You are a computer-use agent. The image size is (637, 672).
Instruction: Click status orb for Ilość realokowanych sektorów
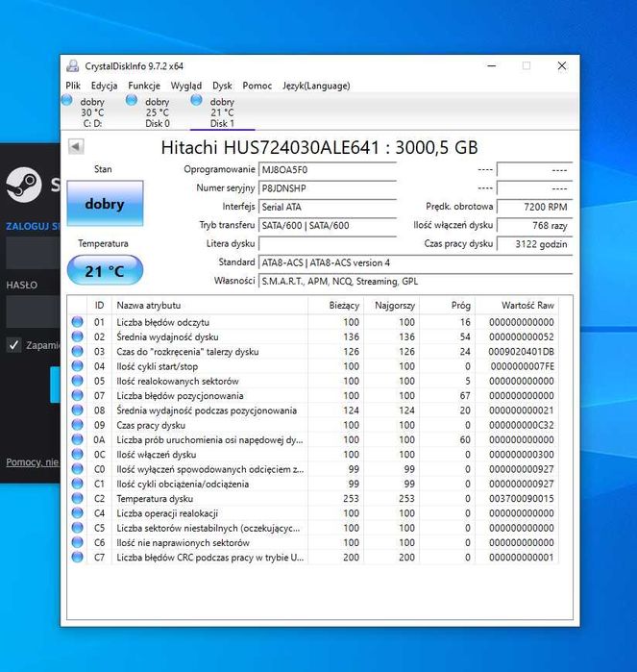pos(78,381)
